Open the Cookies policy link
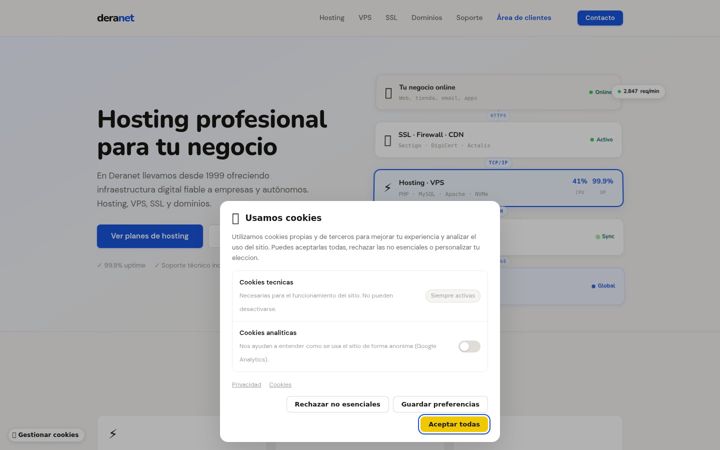The height and width of the screenshot is (450, 720). [x=280, y=385]
